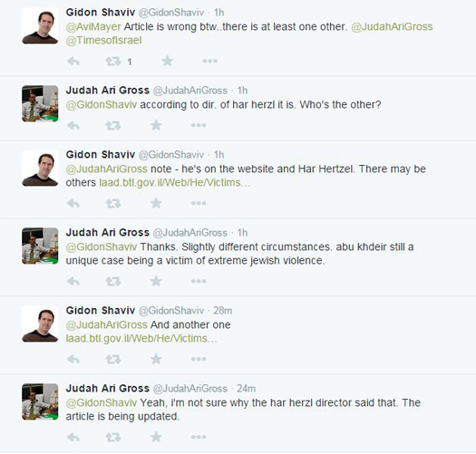The height and width of the screenshot is (454, 476).
Task: Favorite the 'Article is wrong btw' tweet
Action: click(167, 62)
